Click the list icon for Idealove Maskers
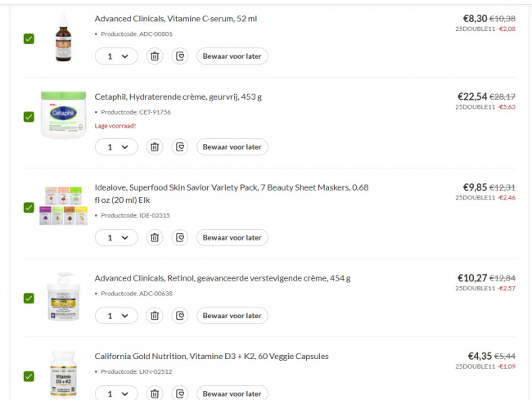532x400 pixels. click(x=180, y=238)
